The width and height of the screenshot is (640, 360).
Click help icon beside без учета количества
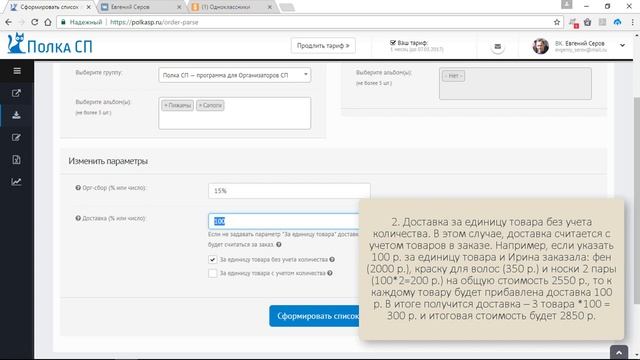[x=332, y=260]
